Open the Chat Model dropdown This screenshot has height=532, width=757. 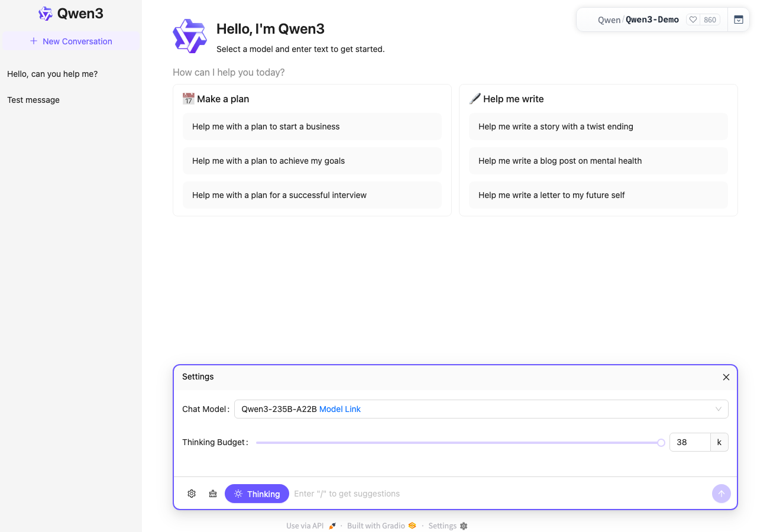point(481,409)
